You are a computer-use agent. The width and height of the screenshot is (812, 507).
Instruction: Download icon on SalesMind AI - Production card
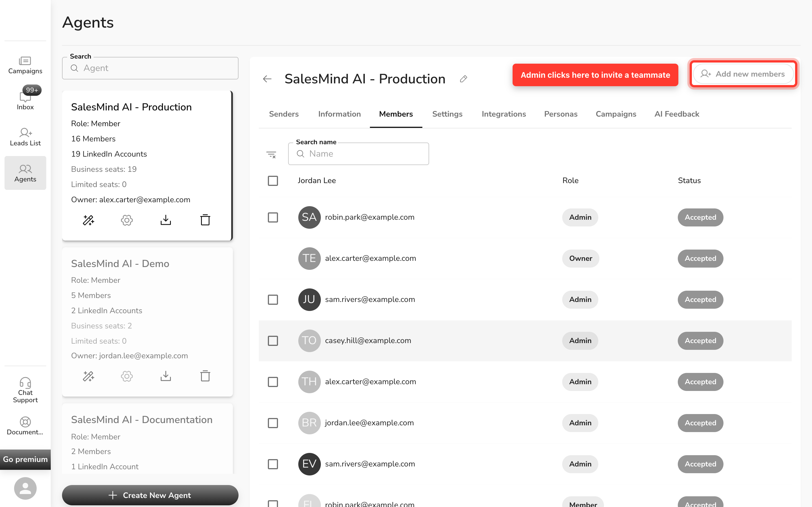point(166,220)
